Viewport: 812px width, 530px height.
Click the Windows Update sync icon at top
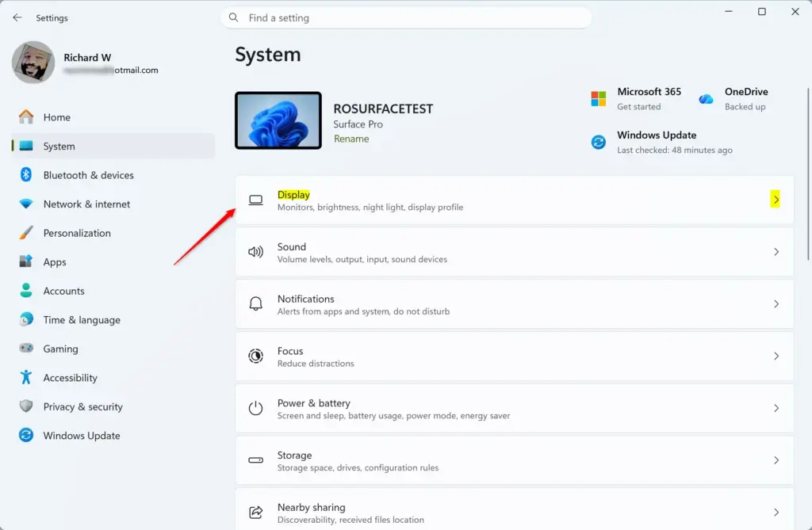pos(599,142)
